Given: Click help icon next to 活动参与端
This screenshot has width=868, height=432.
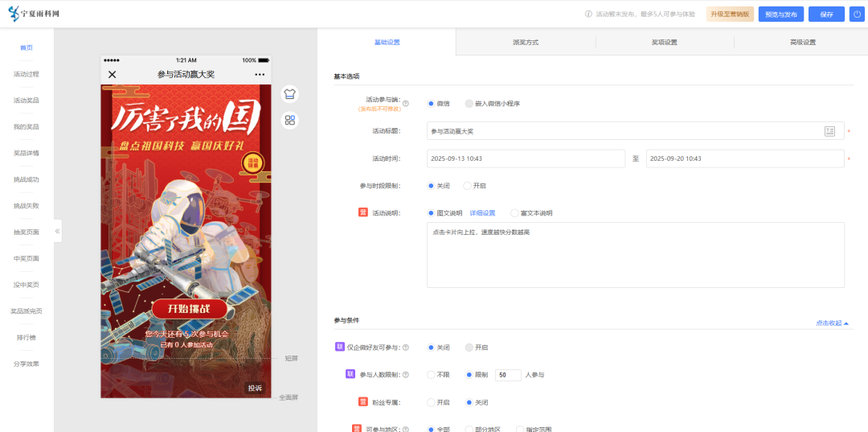Looking at the screenshot, I should 406,104.
